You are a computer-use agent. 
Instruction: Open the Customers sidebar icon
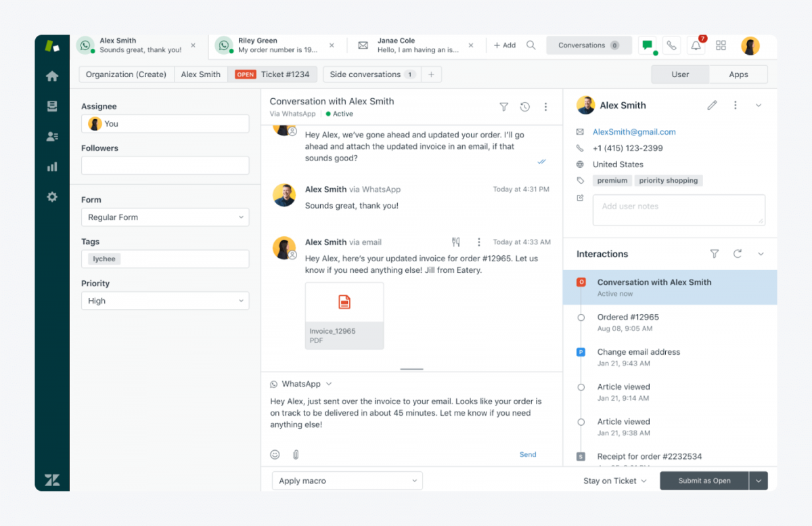[52, 137]
